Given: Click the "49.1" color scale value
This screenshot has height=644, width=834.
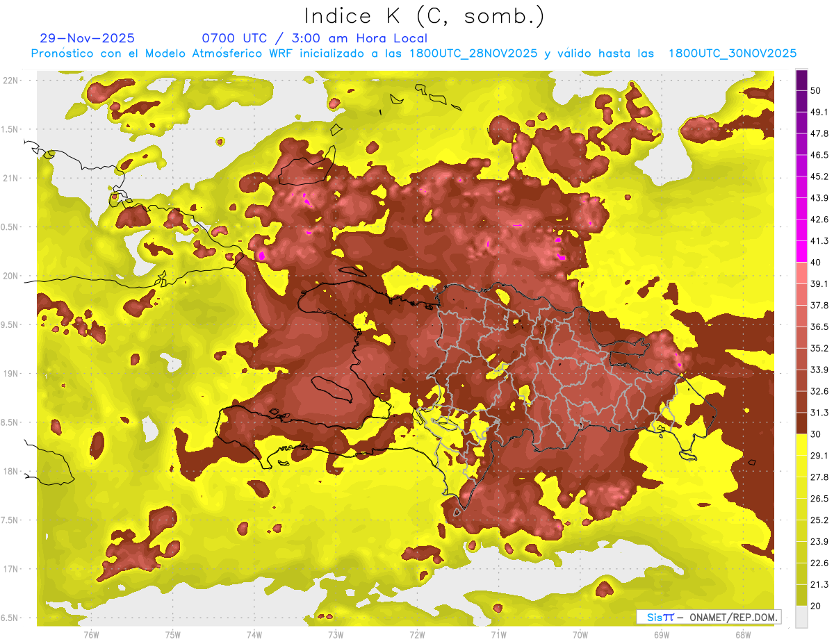Looking at the screenshot, I should [x=819, y=112].
